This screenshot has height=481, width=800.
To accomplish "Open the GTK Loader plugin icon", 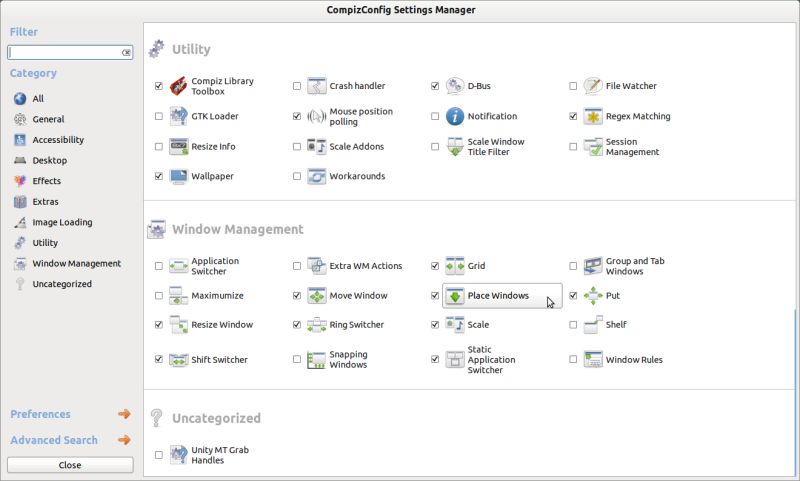I will click(179, 116).
